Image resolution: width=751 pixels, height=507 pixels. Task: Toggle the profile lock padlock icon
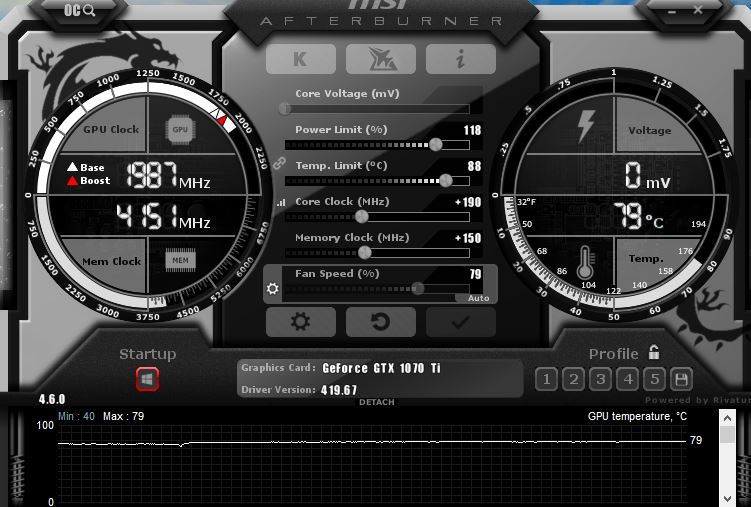(654, 352)
